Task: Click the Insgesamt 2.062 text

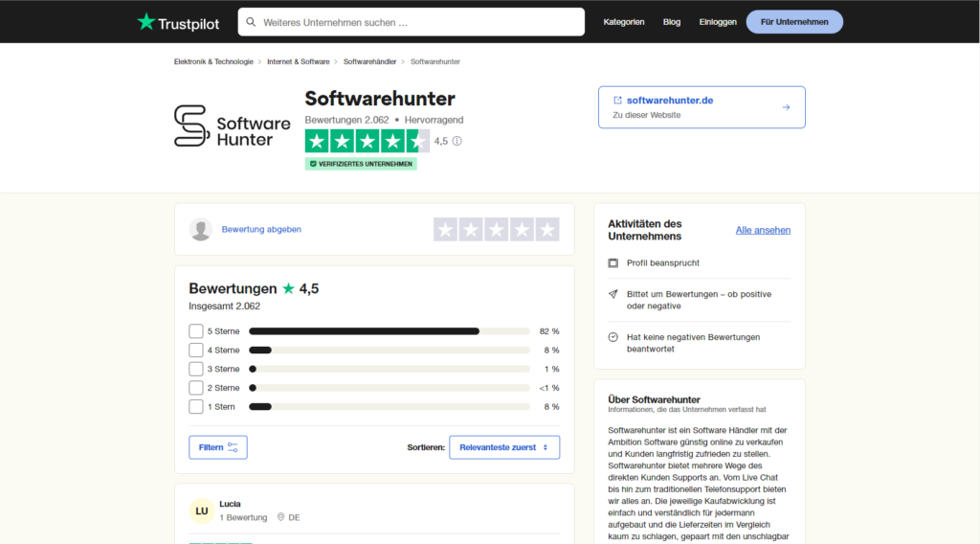Action: pos(224,306)
